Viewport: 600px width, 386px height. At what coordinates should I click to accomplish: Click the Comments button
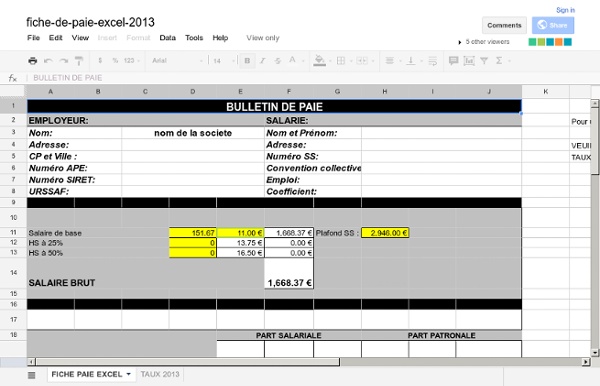[x=504, y=25]
